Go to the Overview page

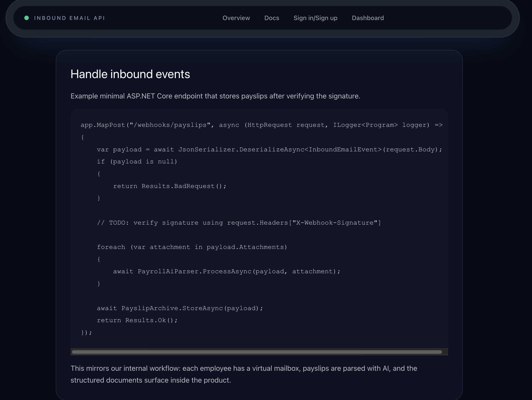[x=236, y=18]
